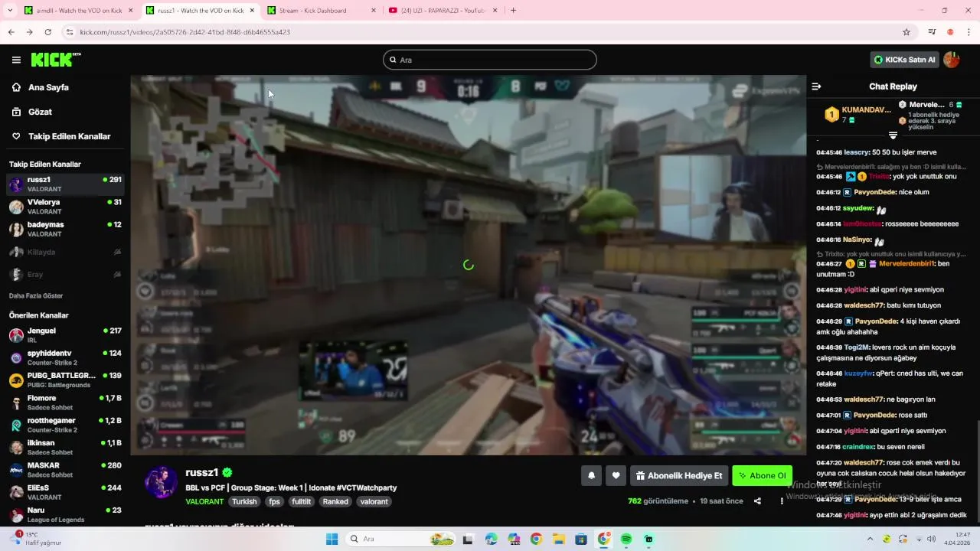Open recommended channel ElIEsS
The image size is (980, 551).
65,492
